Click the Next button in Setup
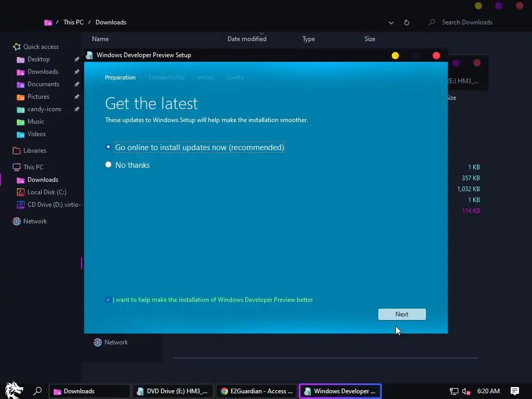The image size is (532, 399). (x=402, y=314)
